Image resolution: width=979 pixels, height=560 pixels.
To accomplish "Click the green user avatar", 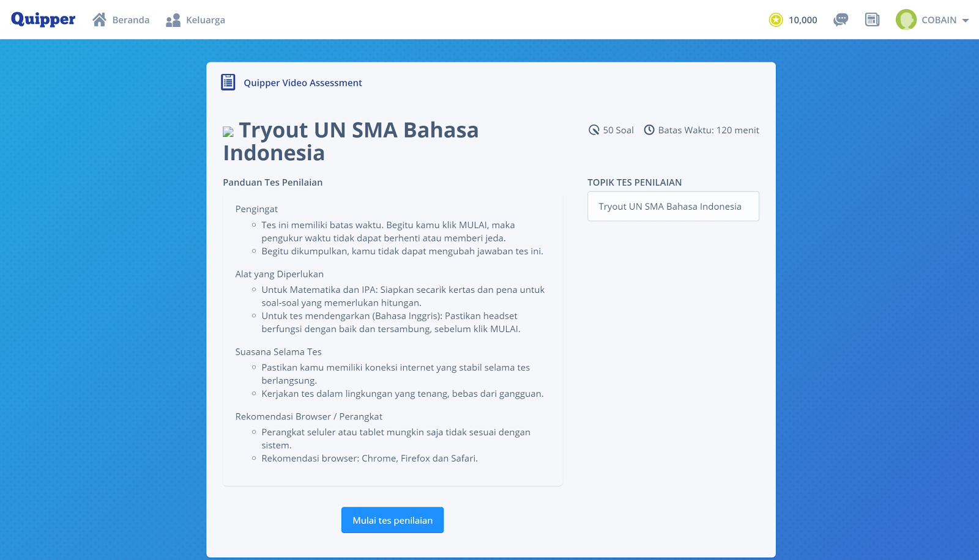I will (906, 20).
